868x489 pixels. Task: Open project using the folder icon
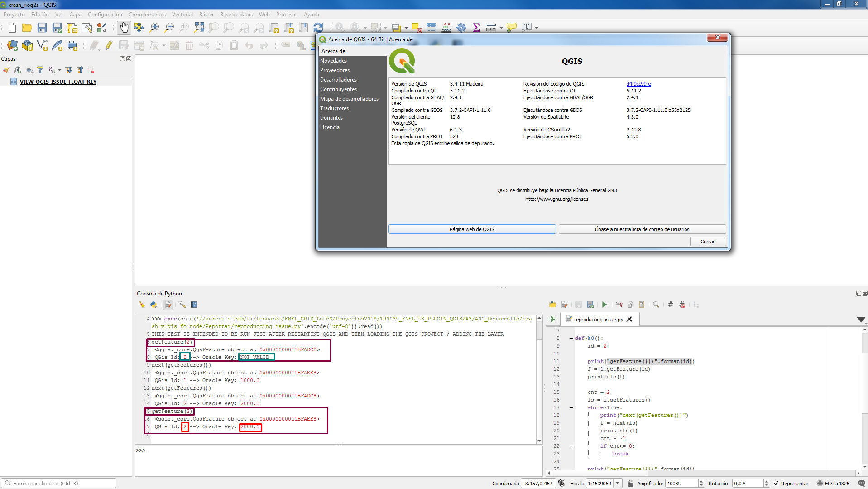coord(27,28)
